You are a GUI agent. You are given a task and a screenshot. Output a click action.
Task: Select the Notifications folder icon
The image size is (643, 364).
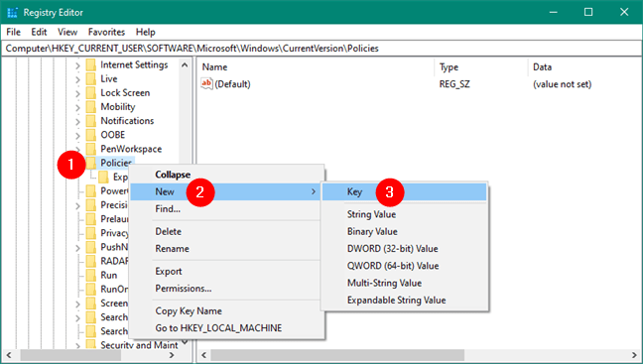point(91,121)
